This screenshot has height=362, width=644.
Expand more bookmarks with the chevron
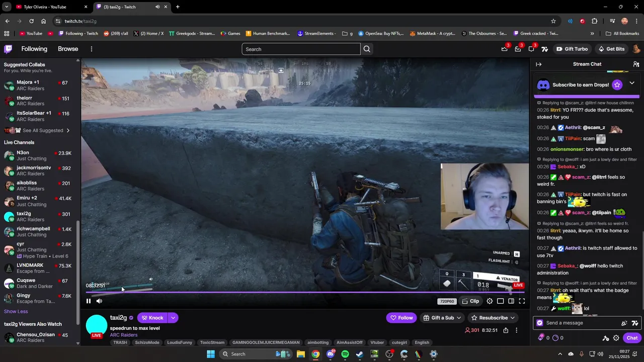coord(592,34)
